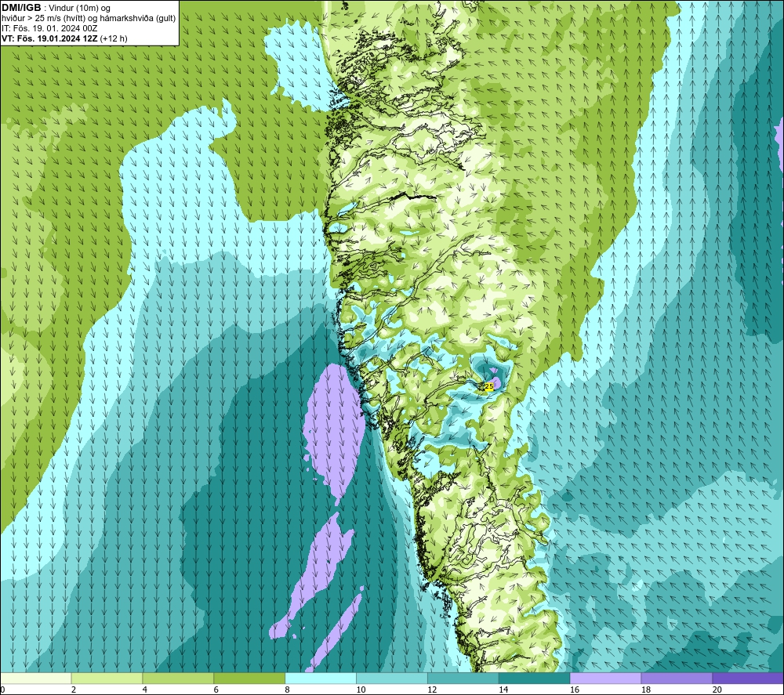Click the yellow 25 max gust marker
784x695 pixels.
(x=489, y=386)
